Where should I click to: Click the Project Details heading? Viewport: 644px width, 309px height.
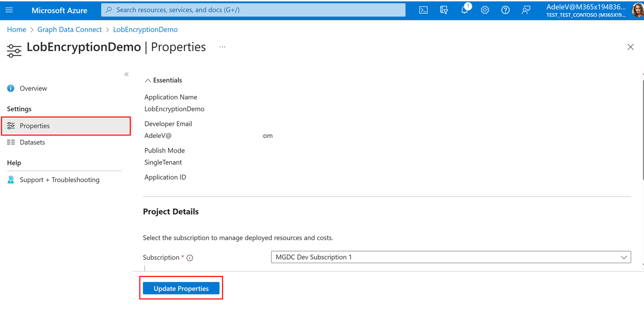(171, 212)
